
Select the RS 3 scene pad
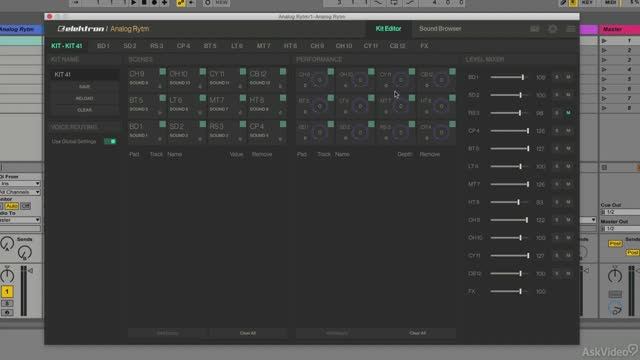tap(227, 131)
